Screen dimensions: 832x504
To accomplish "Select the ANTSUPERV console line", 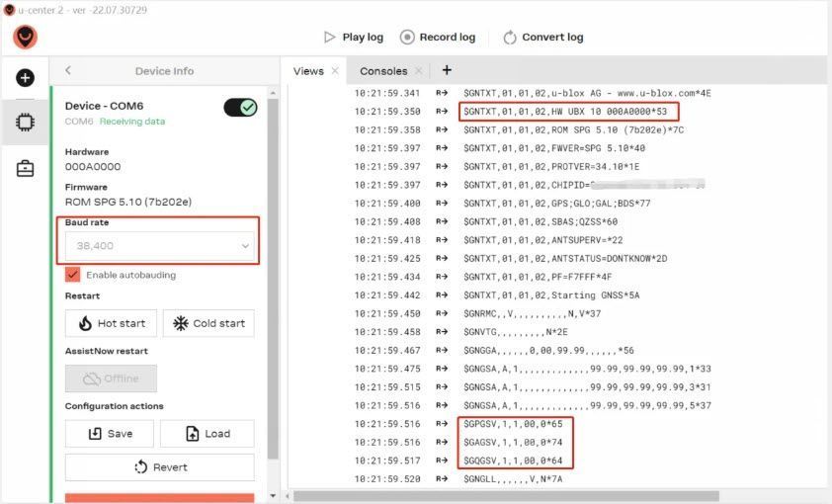I will (542, 240).
